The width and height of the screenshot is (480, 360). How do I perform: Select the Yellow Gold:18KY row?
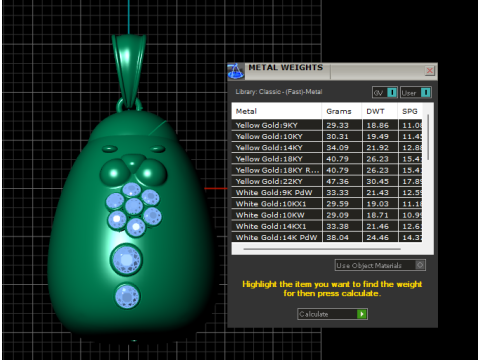tap(327, 159)
